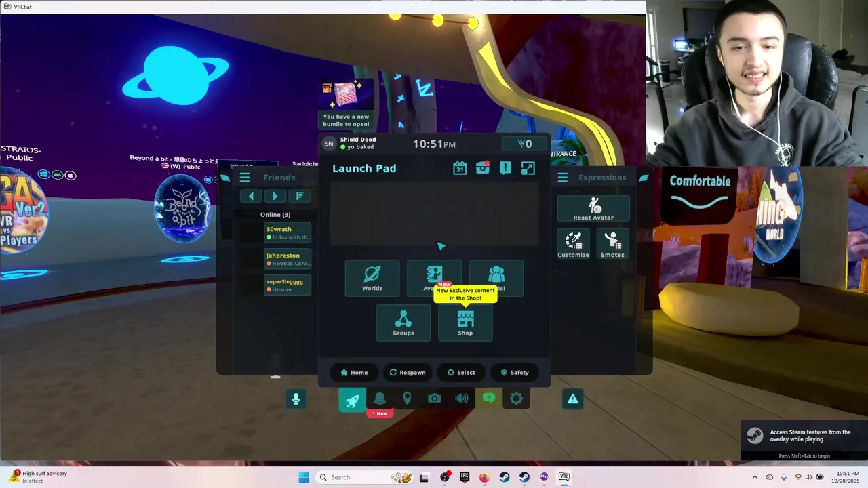Open the Expressions panel hamburger menu
The width and height of the screenshot is (868, 488).
click(562, 178)
